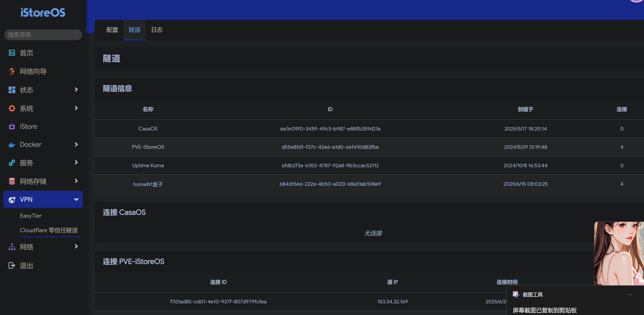The height and width of the screenshot is (315, 644).
Task: Click source IP 153.34.32.169
Action: [393, 302]
